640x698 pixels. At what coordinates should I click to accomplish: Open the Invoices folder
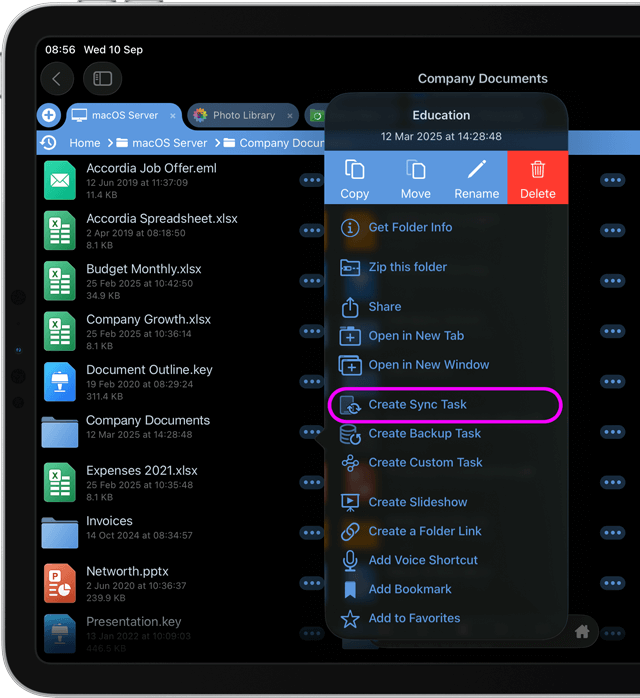109,528
